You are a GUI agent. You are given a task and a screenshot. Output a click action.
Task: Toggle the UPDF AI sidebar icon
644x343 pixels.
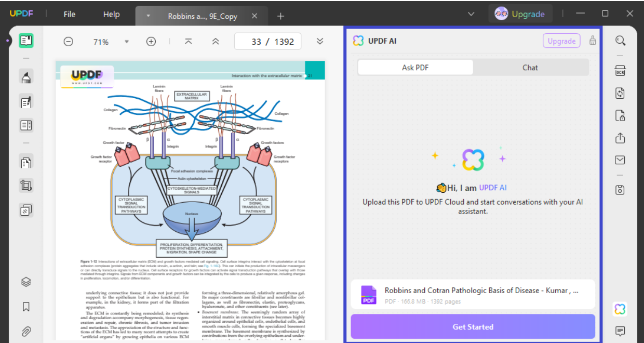point(620,309)
